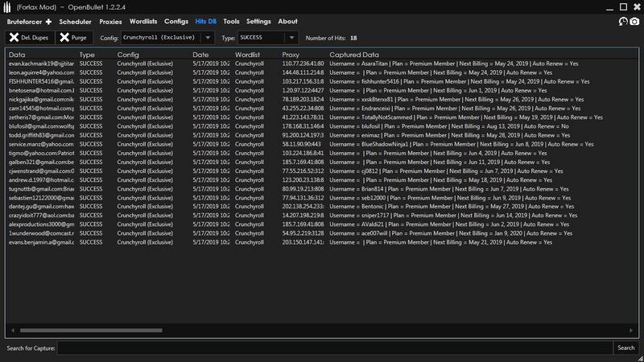The width and height of the screenshot is (644, 362).
Task: Sort by the Data column header
Action: pos(17,55)
